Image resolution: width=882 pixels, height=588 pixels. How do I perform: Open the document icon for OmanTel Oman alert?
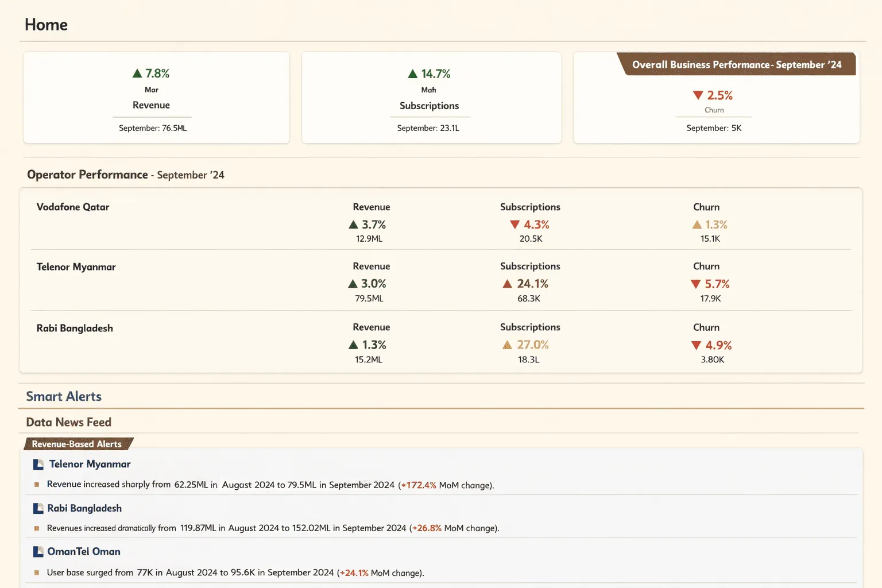pos(38,551)
